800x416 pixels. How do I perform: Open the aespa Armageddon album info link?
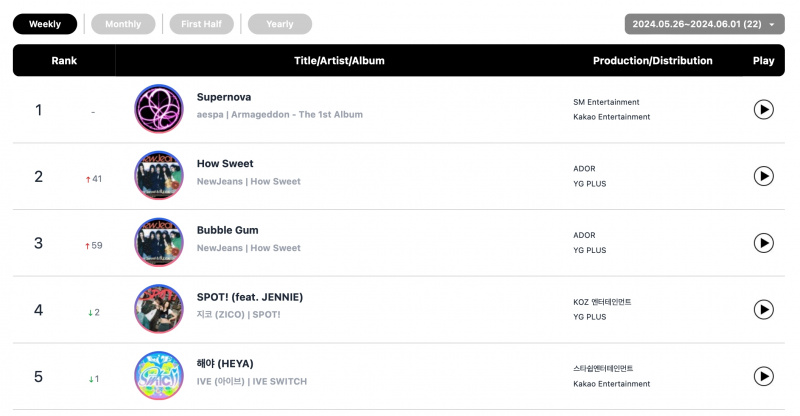click(x=280, y=114)
